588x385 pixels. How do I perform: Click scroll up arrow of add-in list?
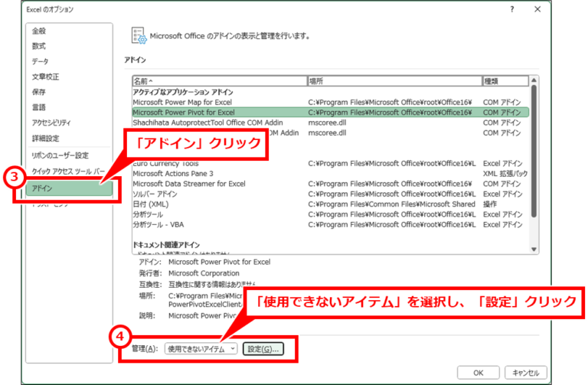534,80
